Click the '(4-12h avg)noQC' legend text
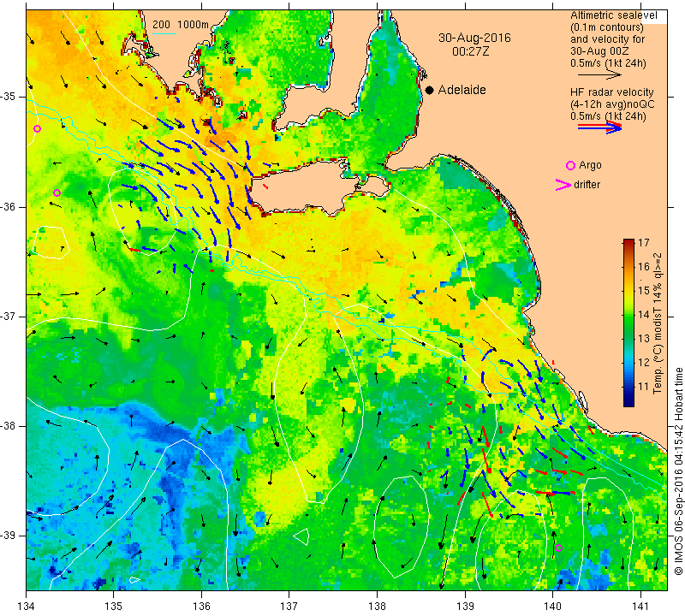The height and width of the screenshot is (616, 685). 612,104
